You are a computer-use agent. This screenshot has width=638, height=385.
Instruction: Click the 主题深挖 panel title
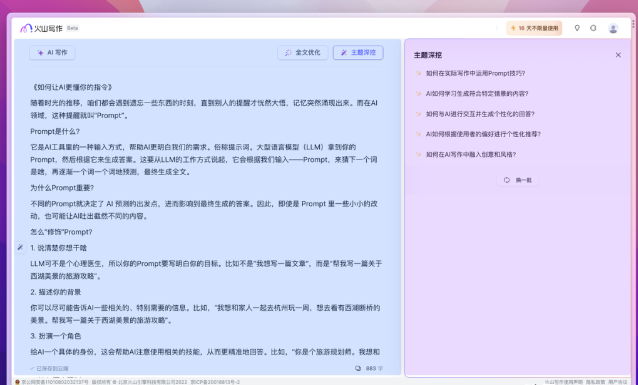point(428,55)
